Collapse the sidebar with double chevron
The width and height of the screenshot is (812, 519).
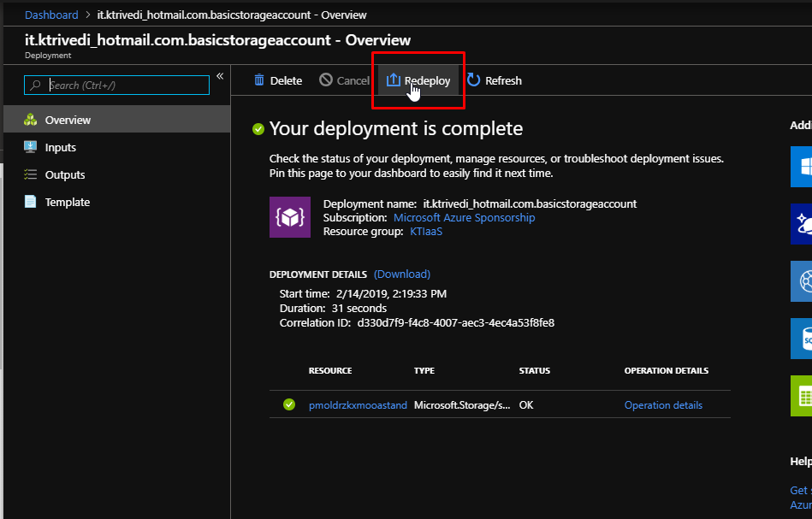coord(220,76)
